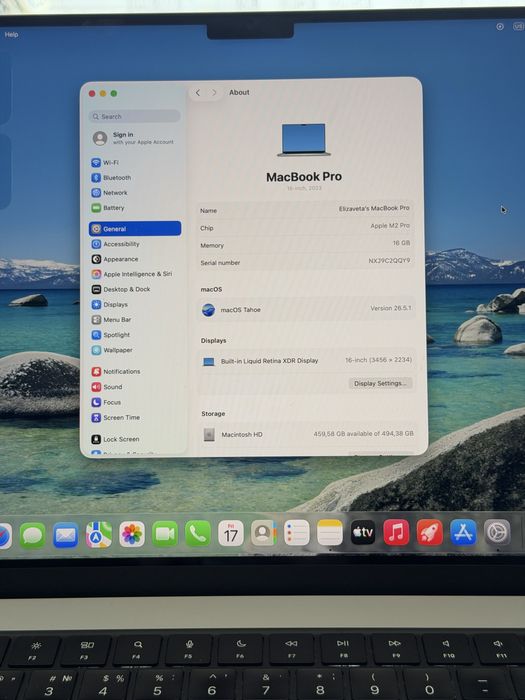Open Network settings in sidebar
This screenshot has height=700, width=525.
(x=109, y=193)
